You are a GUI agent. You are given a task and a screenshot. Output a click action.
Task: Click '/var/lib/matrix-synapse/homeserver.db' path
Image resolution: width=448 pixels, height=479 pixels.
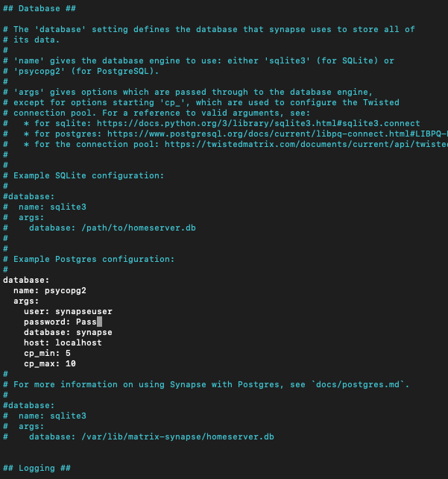177,436
